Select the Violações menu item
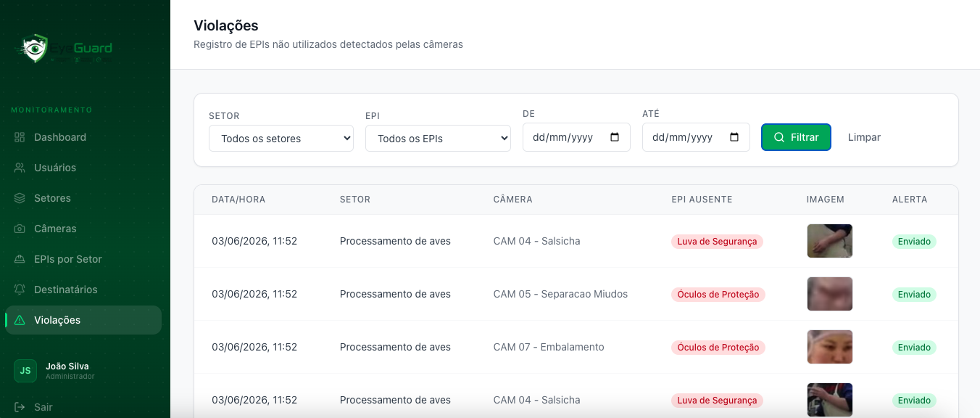This screenshot has height=418, width=980. 83,320
